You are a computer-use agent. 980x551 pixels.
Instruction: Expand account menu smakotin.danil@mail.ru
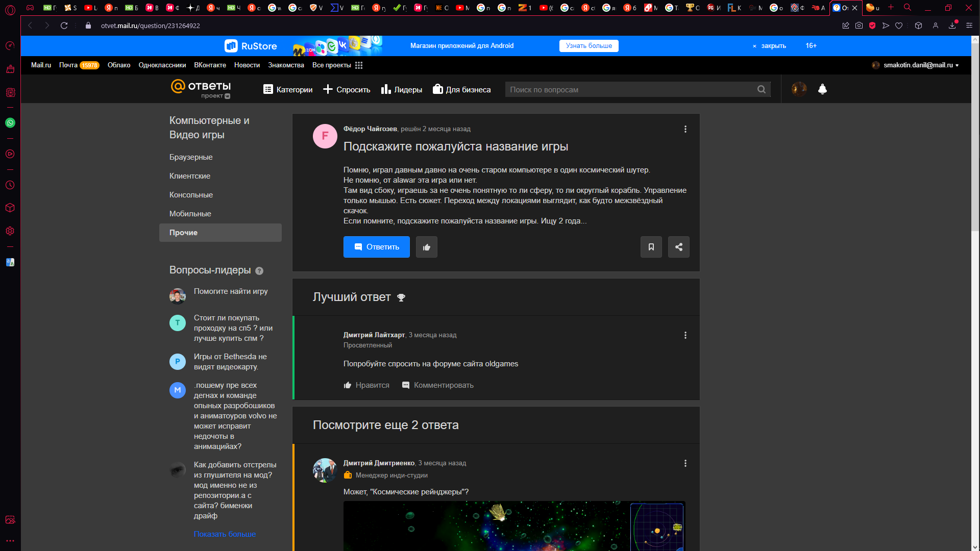tap(918, 65)
